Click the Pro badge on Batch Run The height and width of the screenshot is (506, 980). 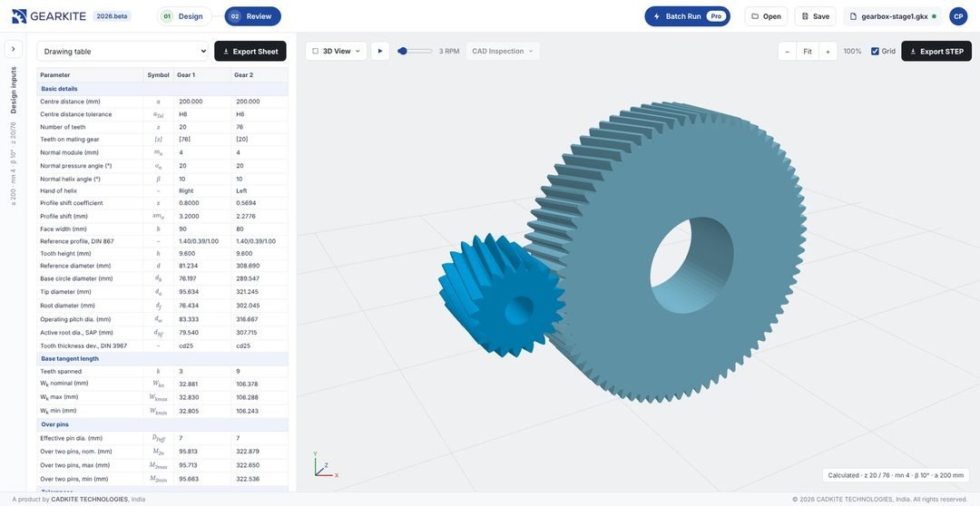point(716,16)
